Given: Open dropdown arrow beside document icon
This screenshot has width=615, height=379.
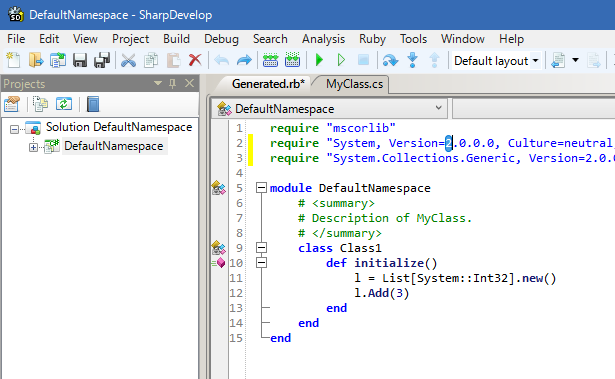Looking at the screenshot, I should pos(575,60).
